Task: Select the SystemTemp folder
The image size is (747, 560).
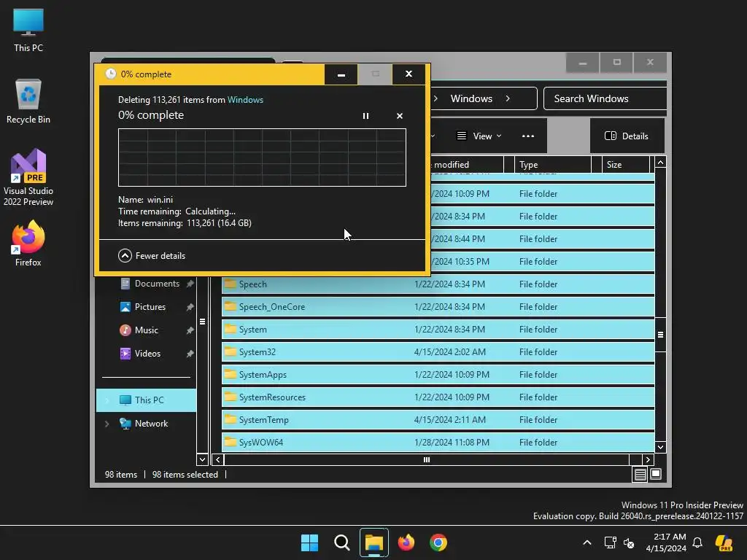Action: (438, 420)
